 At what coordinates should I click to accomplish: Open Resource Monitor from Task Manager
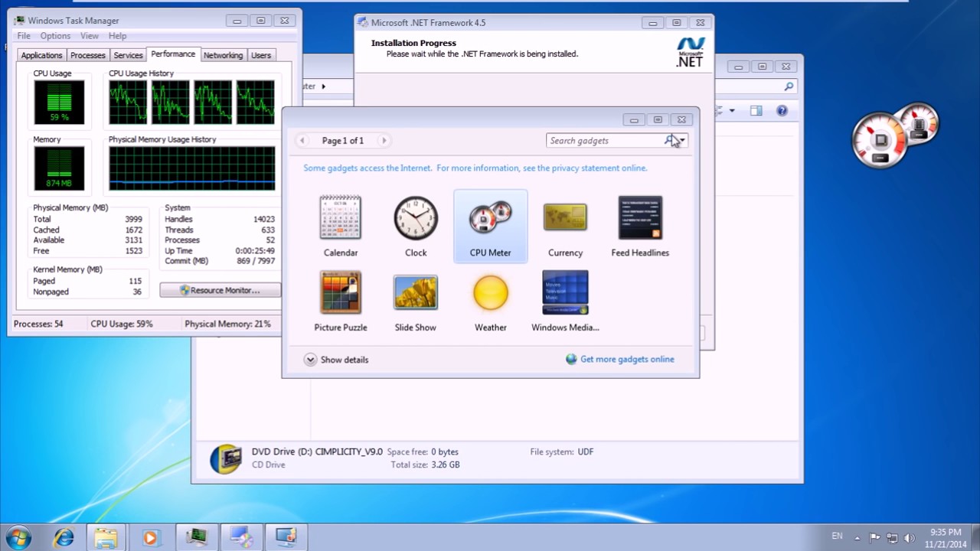pyautogui.click(x=220, y=290)
